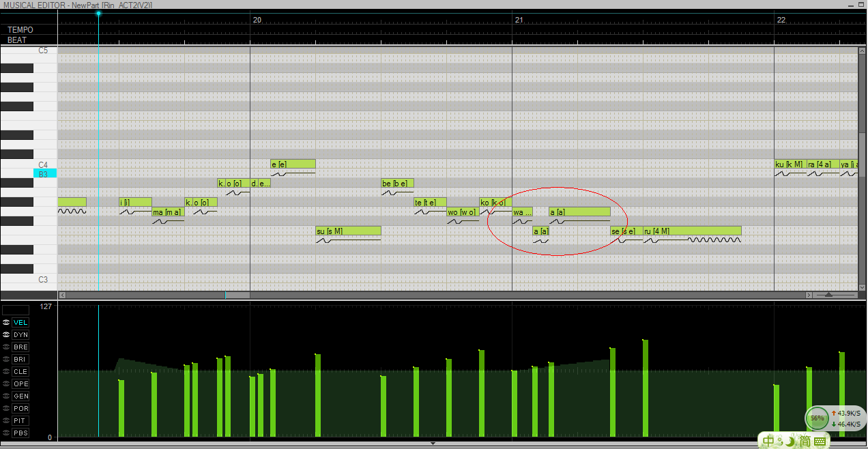Expand the panel using bottom center arrow
Screen dimensions: 868x449
[433, 444]
